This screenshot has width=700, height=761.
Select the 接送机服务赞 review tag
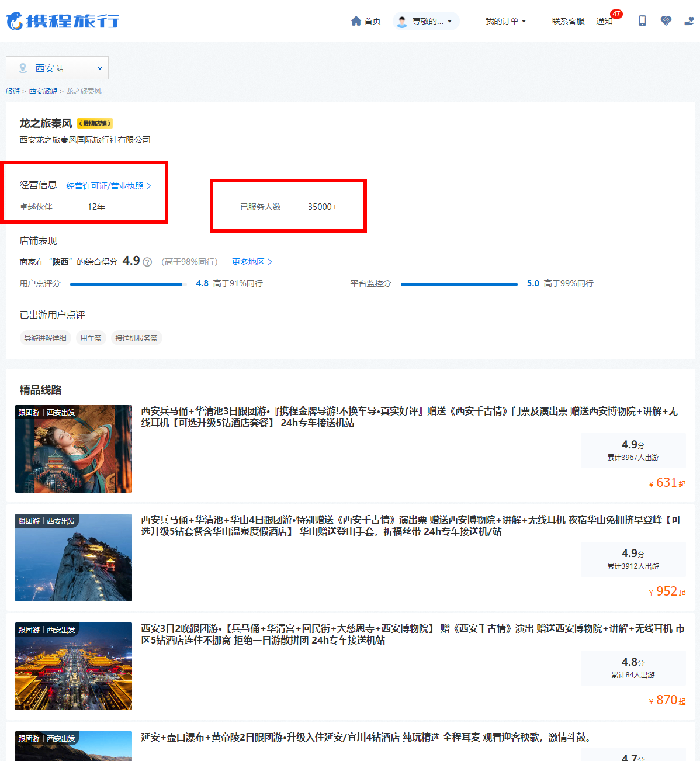click(x=136, y=338)
